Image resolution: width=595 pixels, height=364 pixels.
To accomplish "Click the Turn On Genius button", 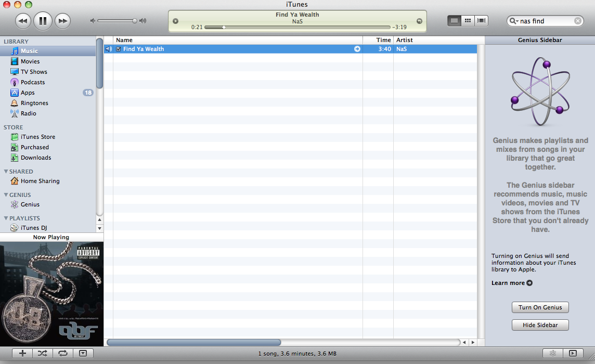I will pyautogui.click(x=540, y=307).
